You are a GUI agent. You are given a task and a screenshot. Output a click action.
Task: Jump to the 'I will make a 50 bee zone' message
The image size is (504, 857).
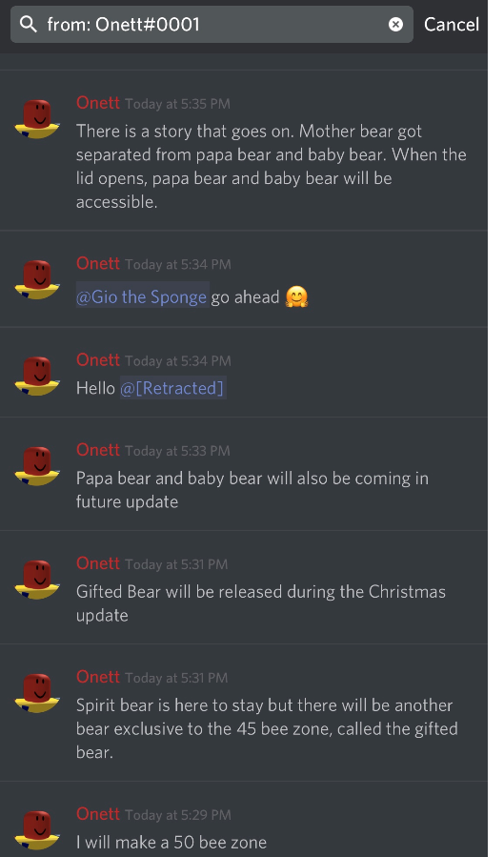pyautogui.click(x=244, y=819)
